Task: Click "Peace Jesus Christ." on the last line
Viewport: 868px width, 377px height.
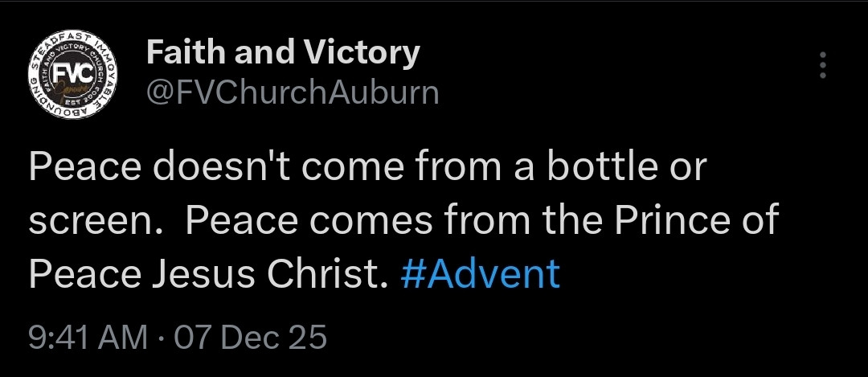Action: [208, 274]
